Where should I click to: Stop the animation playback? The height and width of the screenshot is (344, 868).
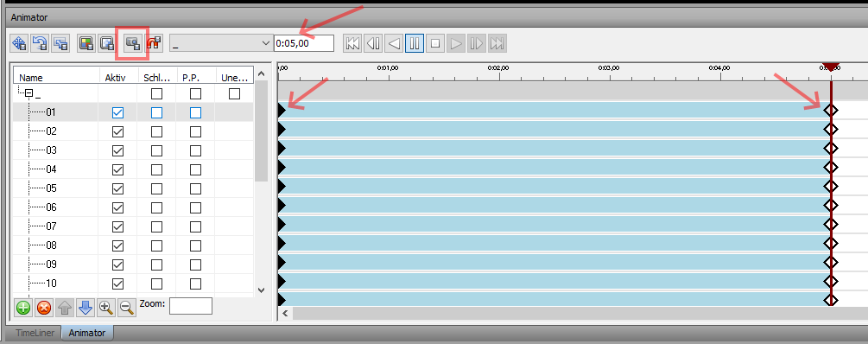435,43
